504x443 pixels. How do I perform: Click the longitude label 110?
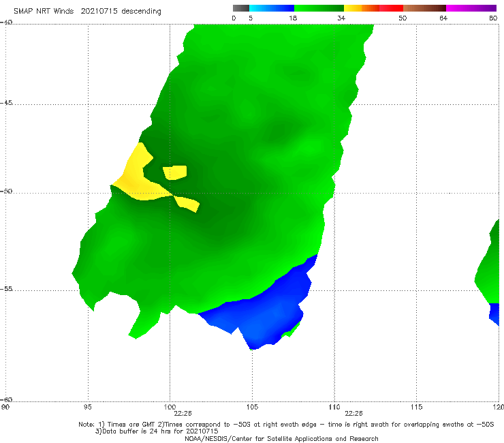[334, 407]
